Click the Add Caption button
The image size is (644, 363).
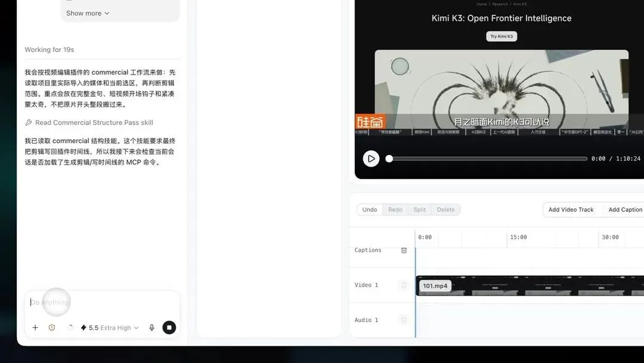(x=626, y=210)
